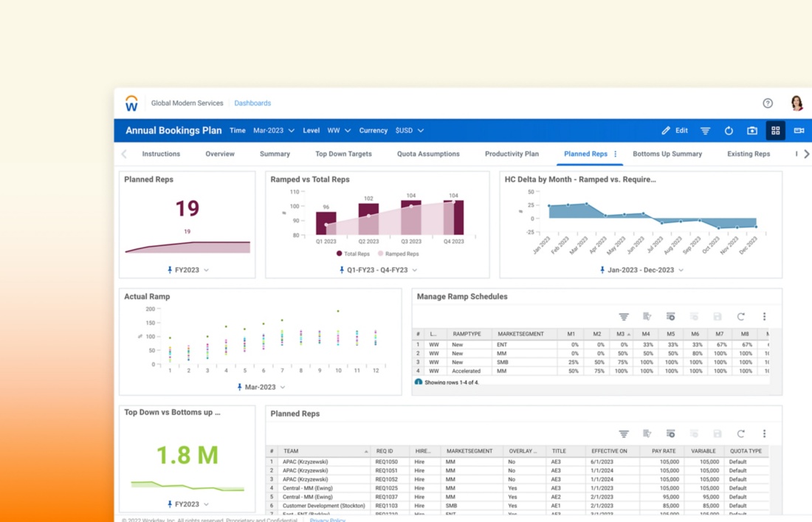Toggle the Ramped Reps legend item
The image size is (812, 522).
pos(398,253)
